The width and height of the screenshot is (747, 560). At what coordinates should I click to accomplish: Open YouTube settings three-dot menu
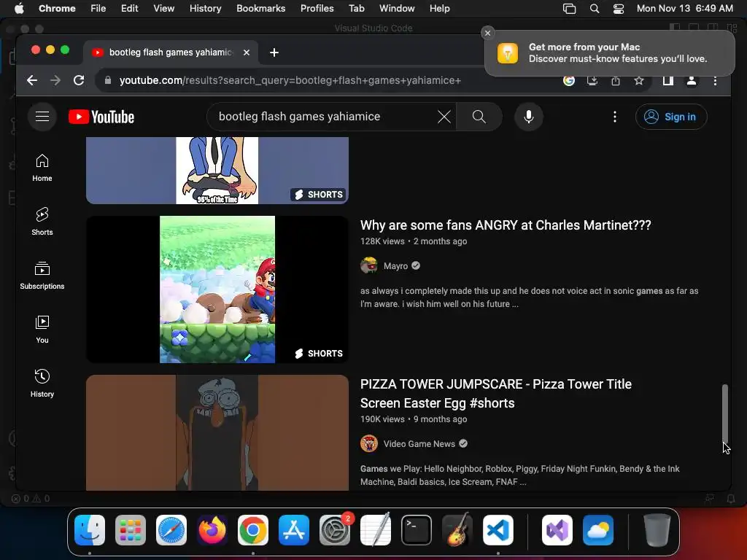coord(615,117)
